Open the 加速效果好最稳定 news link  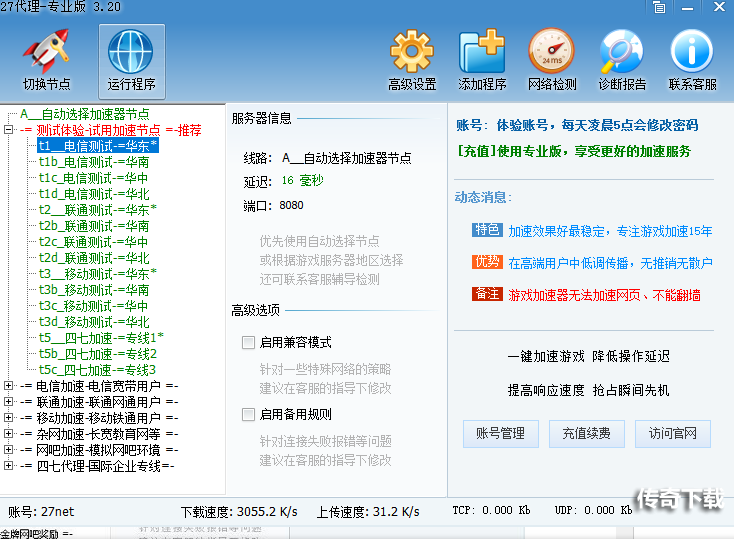tap(610, 231)
